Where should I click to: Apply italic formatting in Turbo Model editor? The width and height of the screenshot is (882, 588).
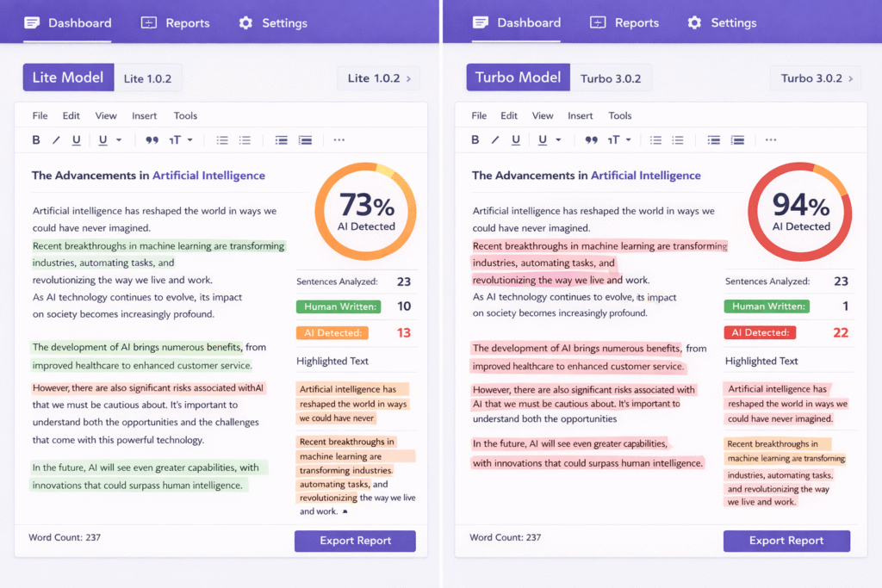tap(495, 140)
